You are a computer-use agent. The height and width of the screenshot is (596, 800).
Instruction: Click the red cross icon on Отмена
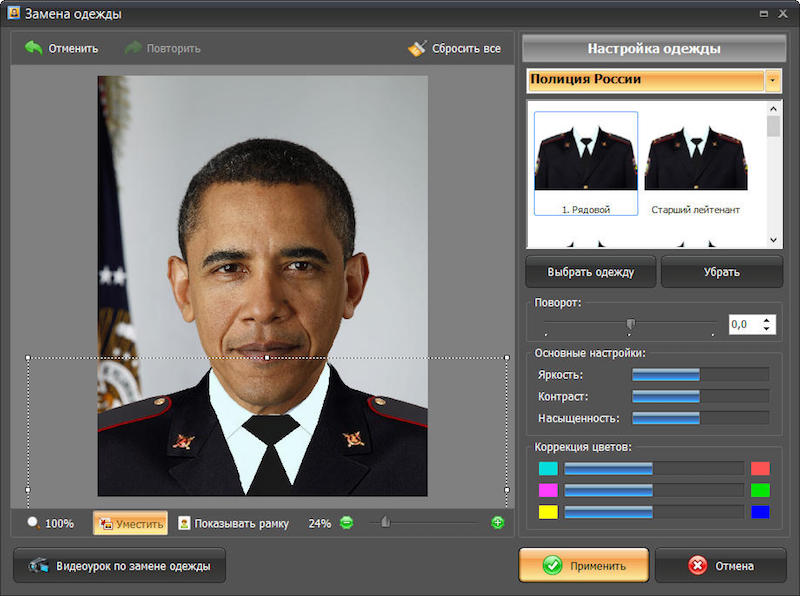pyautogui.click(x=697, y=565)
